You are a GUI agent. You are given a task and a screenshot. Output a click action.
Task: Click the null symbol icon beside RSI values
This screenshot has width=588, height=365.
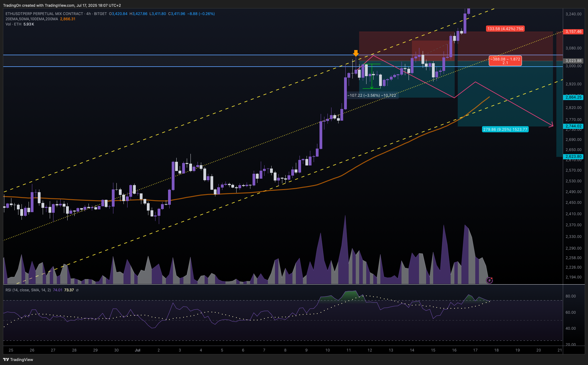point(77,290)
